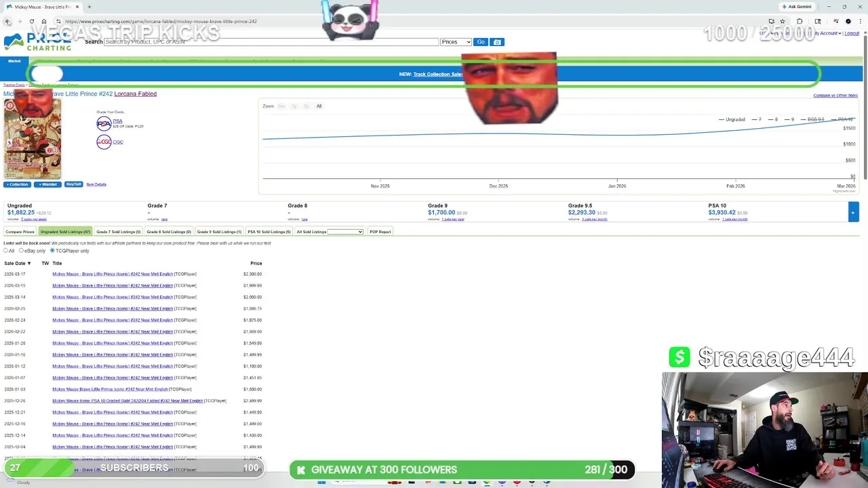Select the All sources radio button
This screenshot has height=488, width=868.
click(6, 251)
